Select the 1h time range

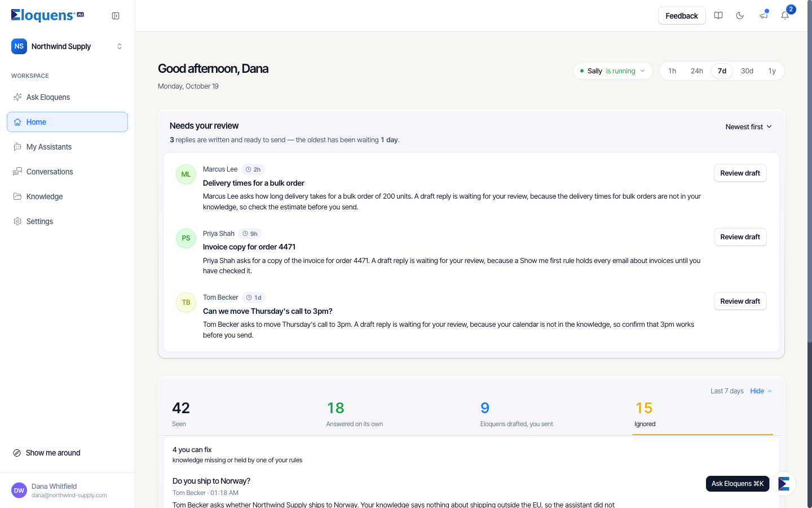coord(672,71)
